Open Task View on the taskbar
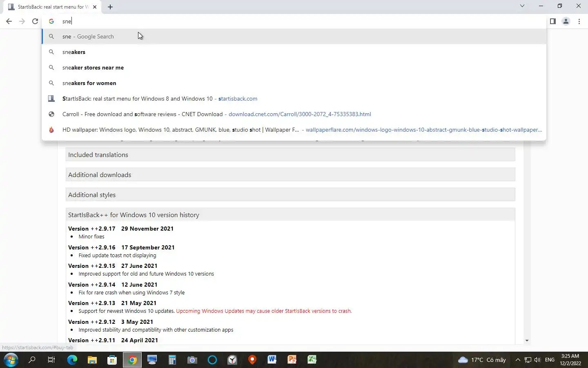The height and width of the screenshot is (368, 588). tap(51, 360)
